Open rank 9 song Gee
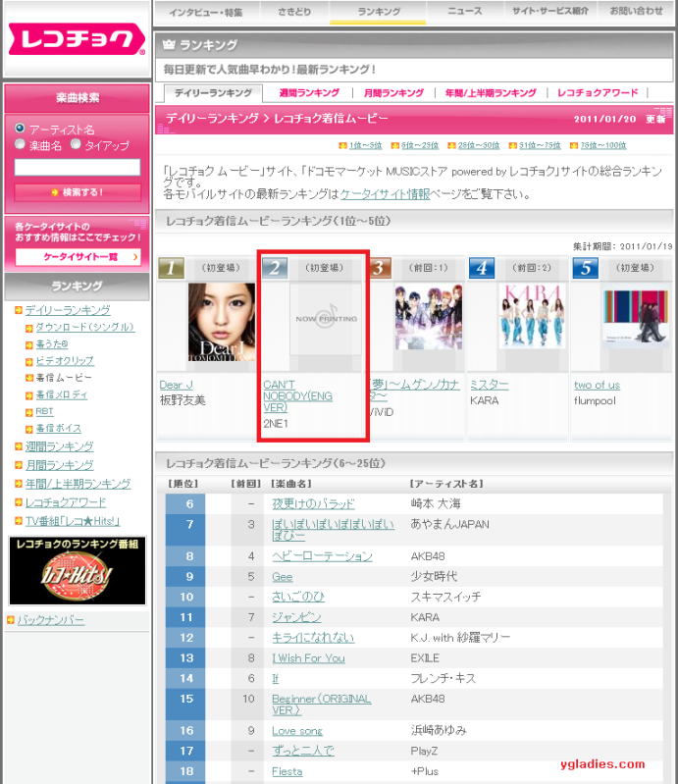Image resolution: width=678 pixels, height=784 pixels. click(x=282, y=577)
